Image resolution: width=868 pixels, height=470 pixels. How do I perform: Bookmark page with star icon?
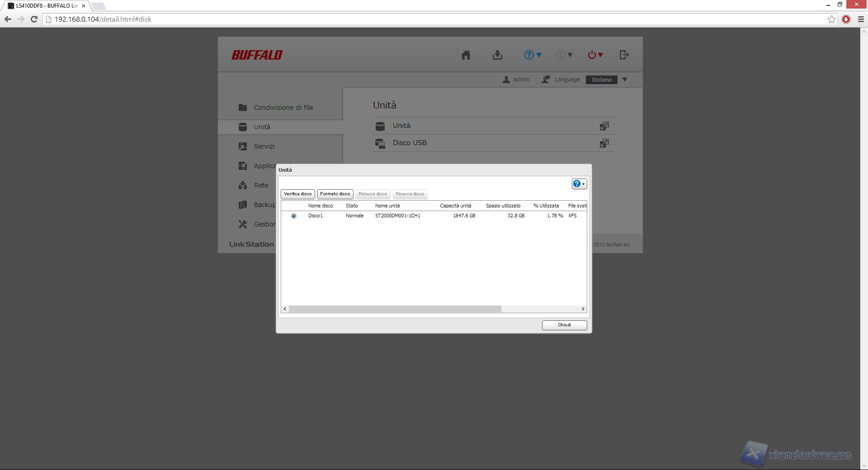[x=831, y=19]
